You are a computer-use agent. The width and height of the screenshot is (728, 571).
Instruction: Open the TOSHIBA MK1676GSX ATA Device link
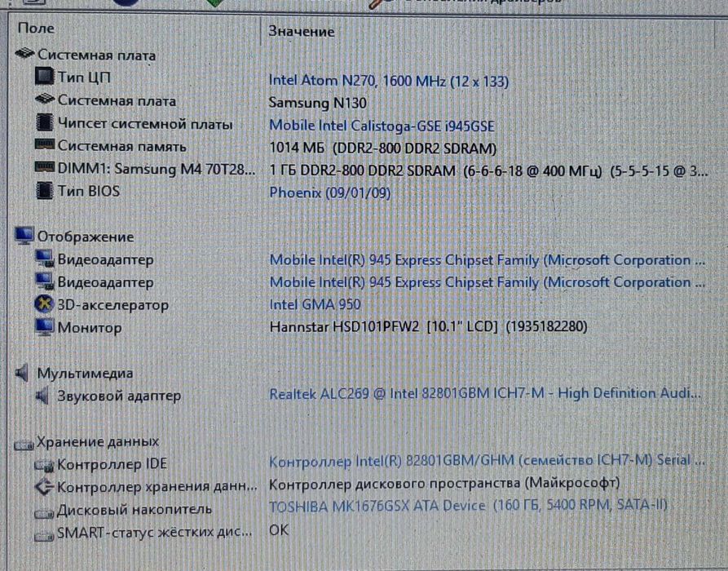[x=468, y=506]
